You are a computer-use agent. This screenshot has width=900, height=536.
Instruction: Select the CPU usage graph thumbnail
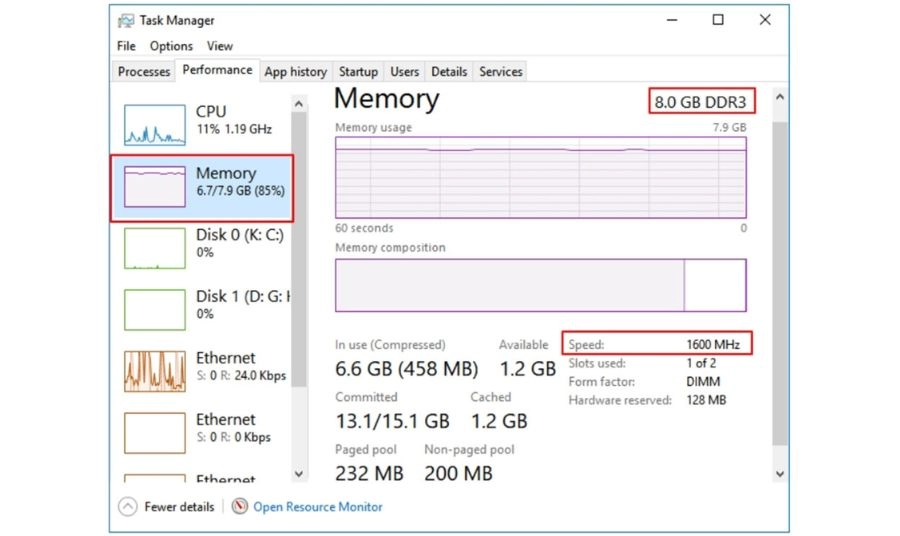point(155,125)
